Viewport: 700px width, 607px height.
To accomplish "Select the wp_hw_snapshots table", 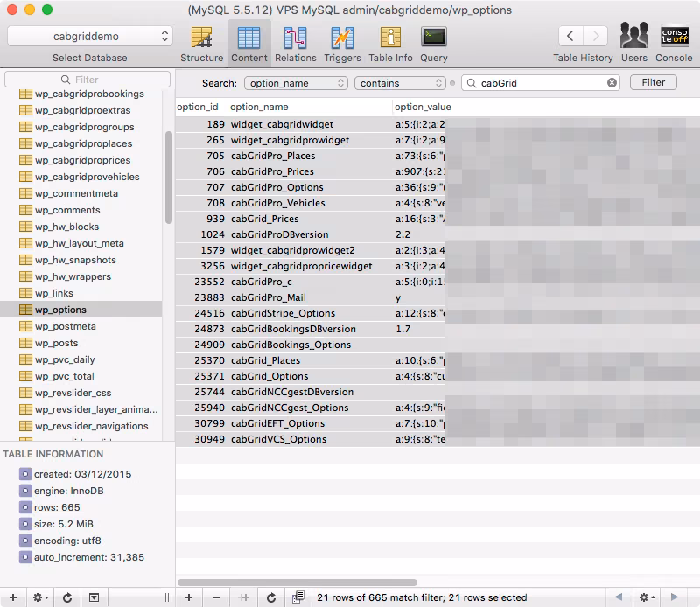I will 80,260.
